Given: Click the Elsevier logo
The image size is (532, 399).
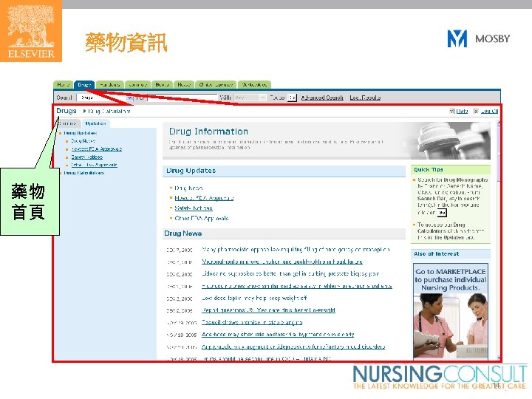Looking at the screenshot, I should 31,31.
